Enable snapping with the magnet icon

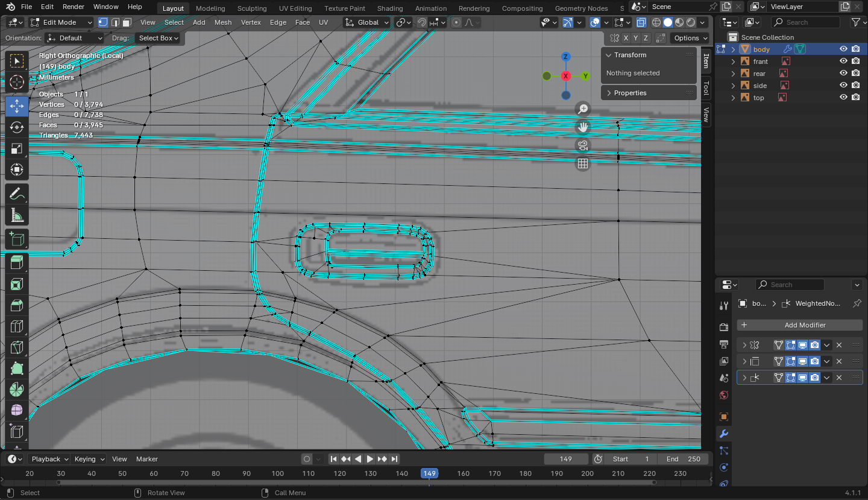(421, 22)
